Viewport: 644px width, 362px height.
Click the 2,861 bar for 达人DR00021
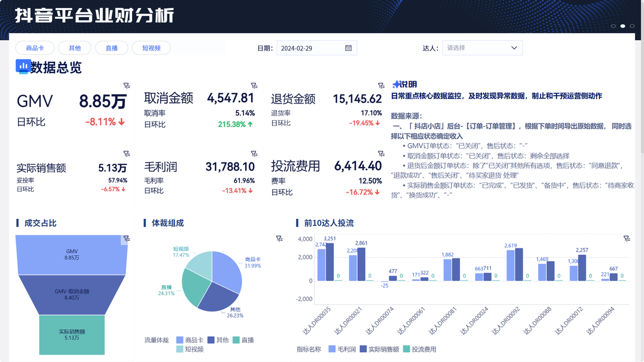pyautogui.click(x=361, y=264)
